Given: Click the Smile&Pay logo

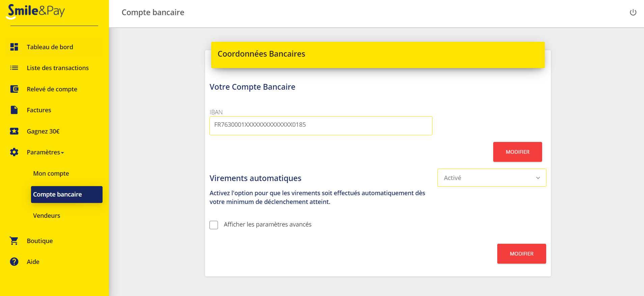Looking at the screenshot, I should coord(36,11).
